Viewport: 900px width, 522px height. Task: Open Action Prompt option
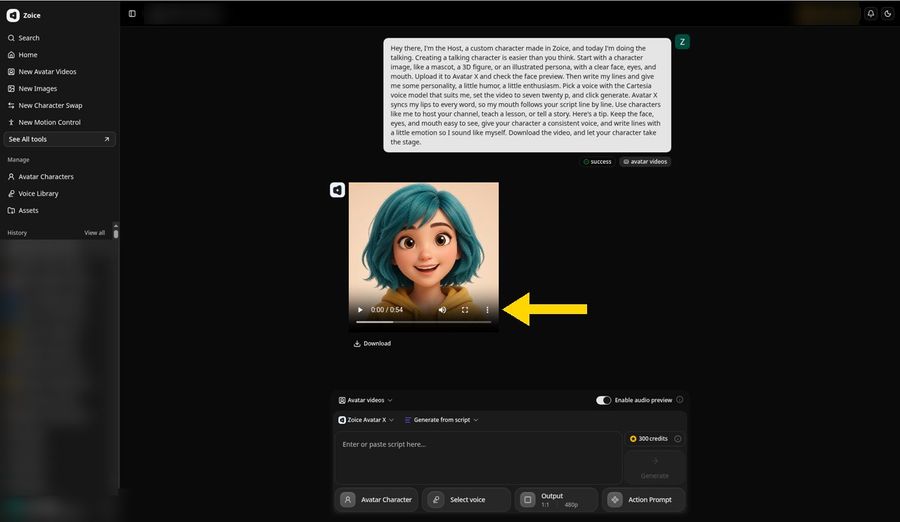(643, 500)
